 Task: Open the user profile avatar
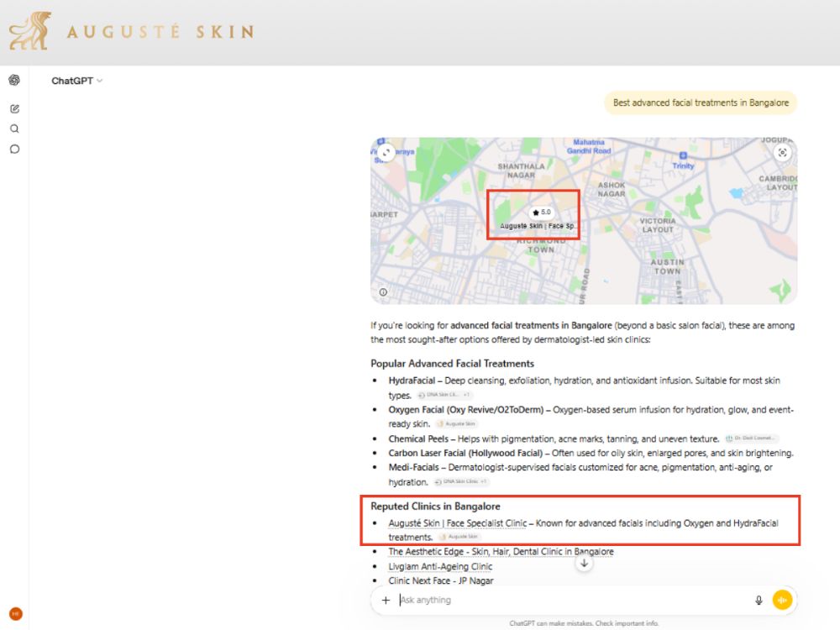15,614
